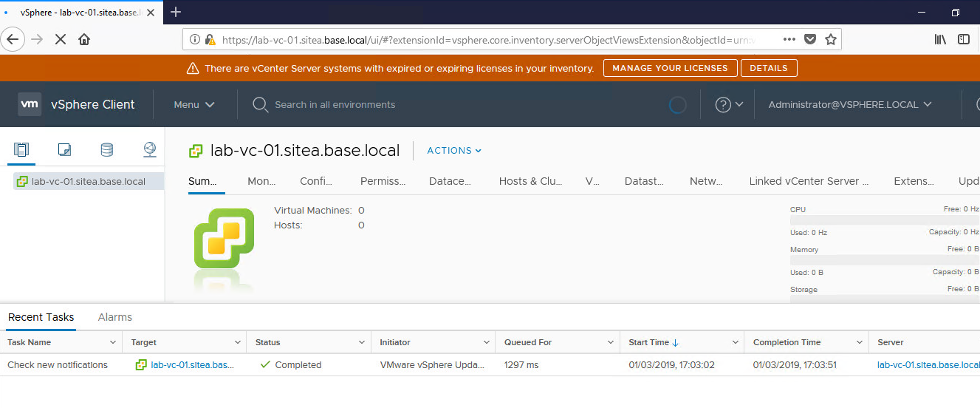Image resolution: width=980 pixels, height=408 pixels.
Task: Open the Pocket save icon in address bar
Action: click(x=810, y=39)
